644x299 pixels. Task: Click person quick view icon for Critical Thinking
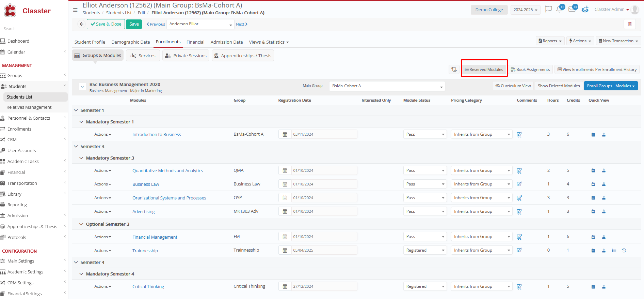(x=603, y=287)
